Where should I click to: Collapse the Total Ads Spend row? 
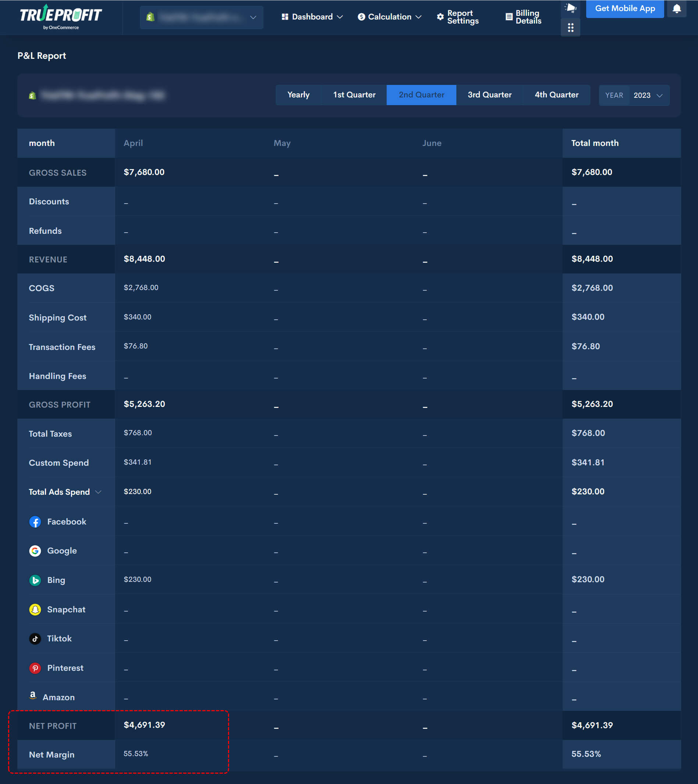click(x=98, y=492)
